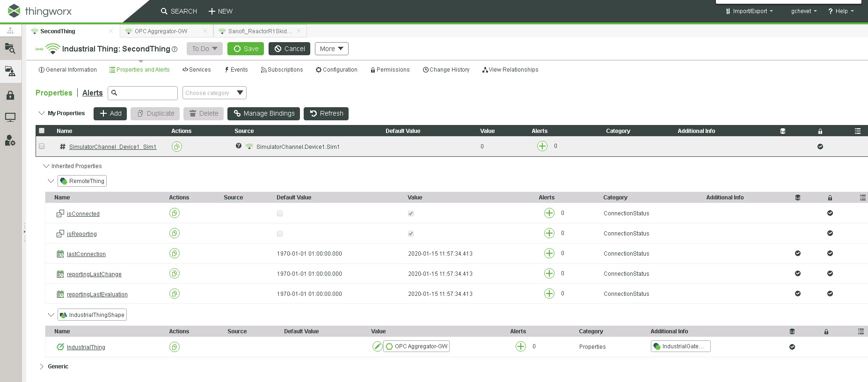
Task: Click the Cancel button
Action: click(x=289, y=49)
